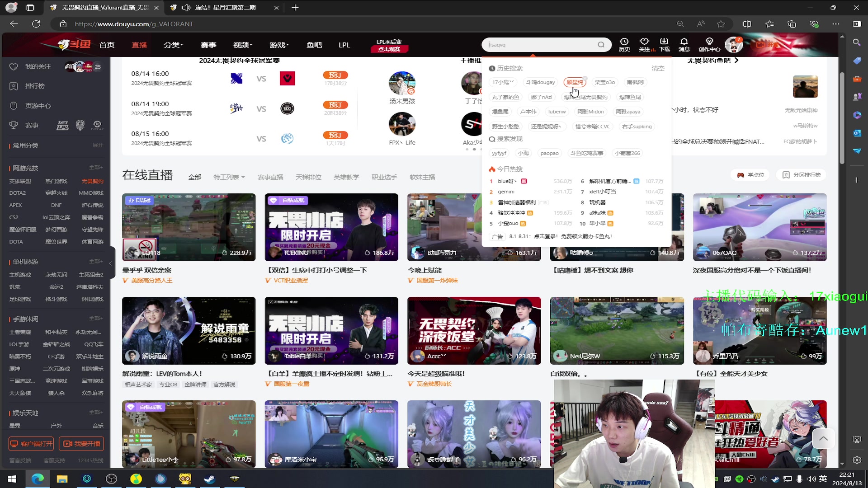Click the back-to-top arrow button
Viewport: 868px width, 488px height.
point(823,438)
